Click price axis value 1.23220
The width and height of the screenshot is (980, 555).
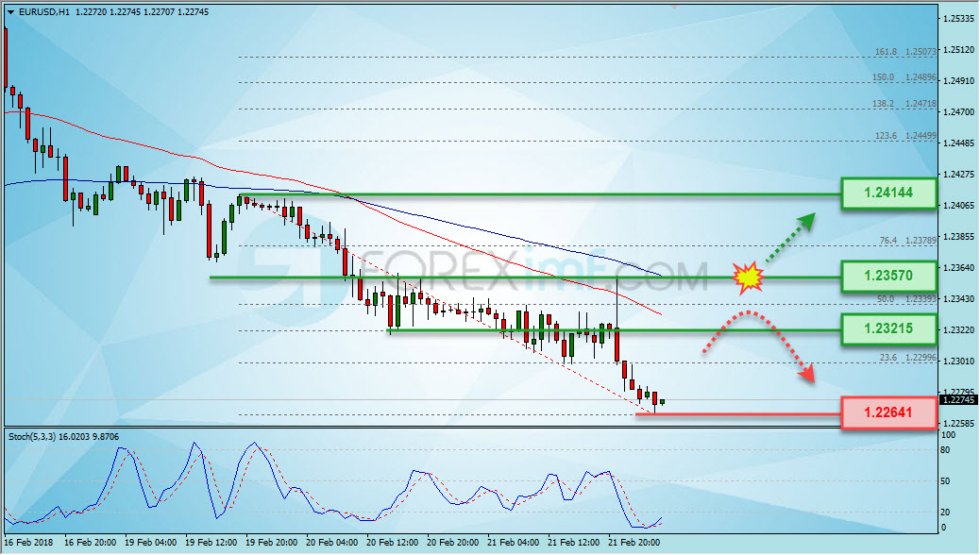958,330
